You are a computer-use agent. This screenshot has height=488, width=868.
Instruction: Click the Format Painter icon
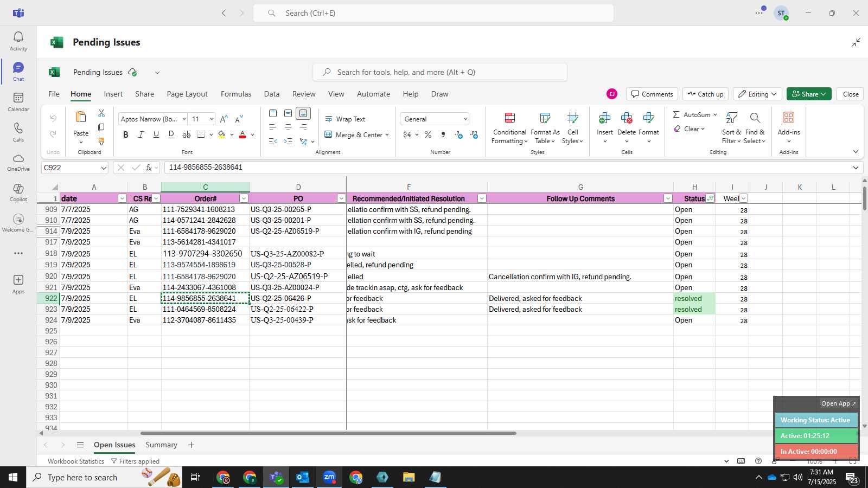[101, 141]
